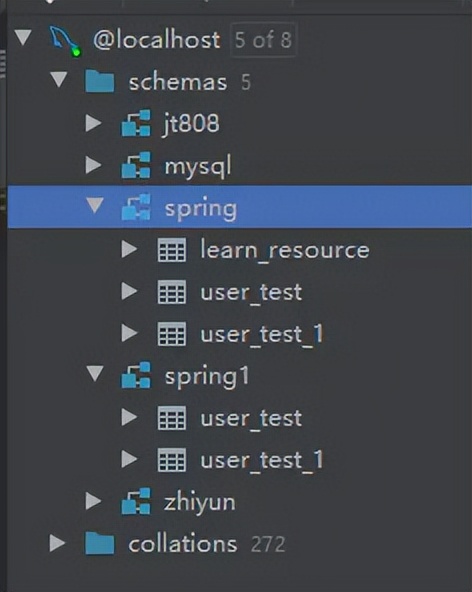472x592 pixels.
Task: Expand the jt808 schema
Action: [x=93, y=123]
